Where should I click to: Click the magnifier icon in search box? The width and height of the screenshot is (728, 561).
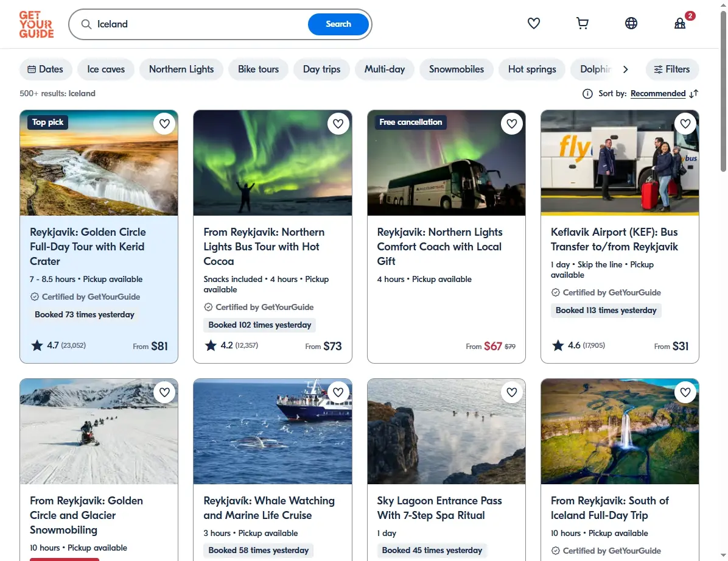[86, 24]
